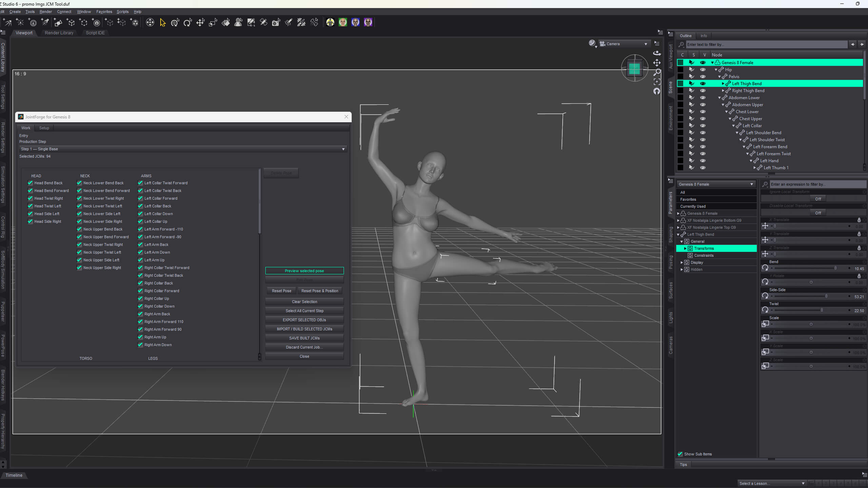Click the viewport frame selection control

pyautogui.click(x=657, y=82)
